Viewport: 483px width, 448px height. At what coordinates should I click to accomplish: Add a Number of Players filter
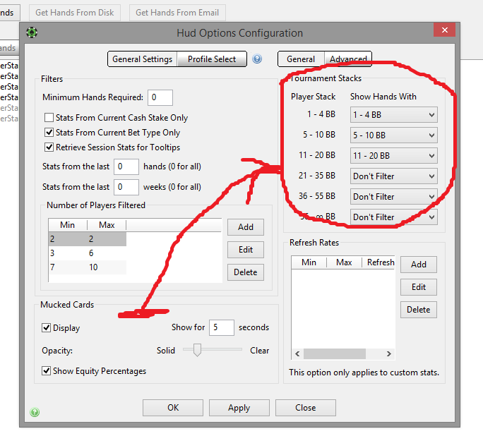246,227
